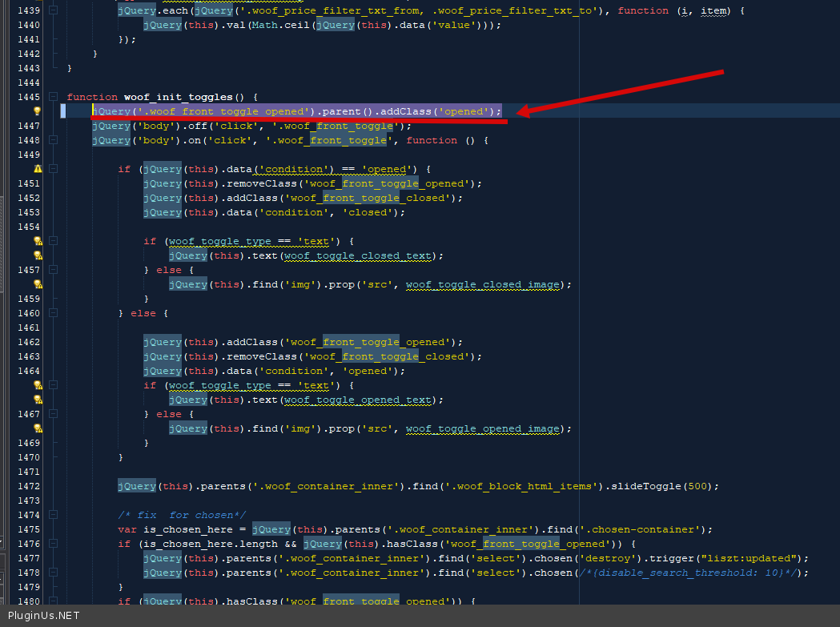
Task: Collapse the jQuery.each block at line 1439
Action: [53, 10]
